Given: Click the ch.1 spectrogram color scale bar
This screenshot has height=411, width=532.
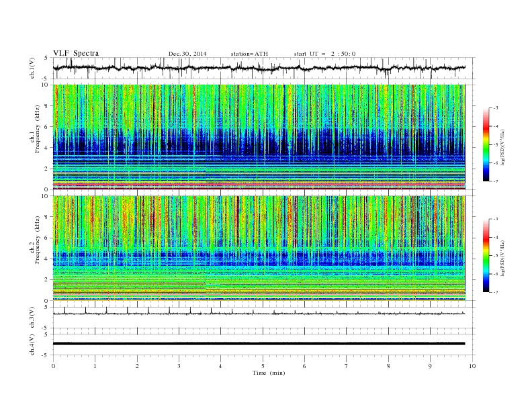Looking at the screenshot, I should 486,145.
